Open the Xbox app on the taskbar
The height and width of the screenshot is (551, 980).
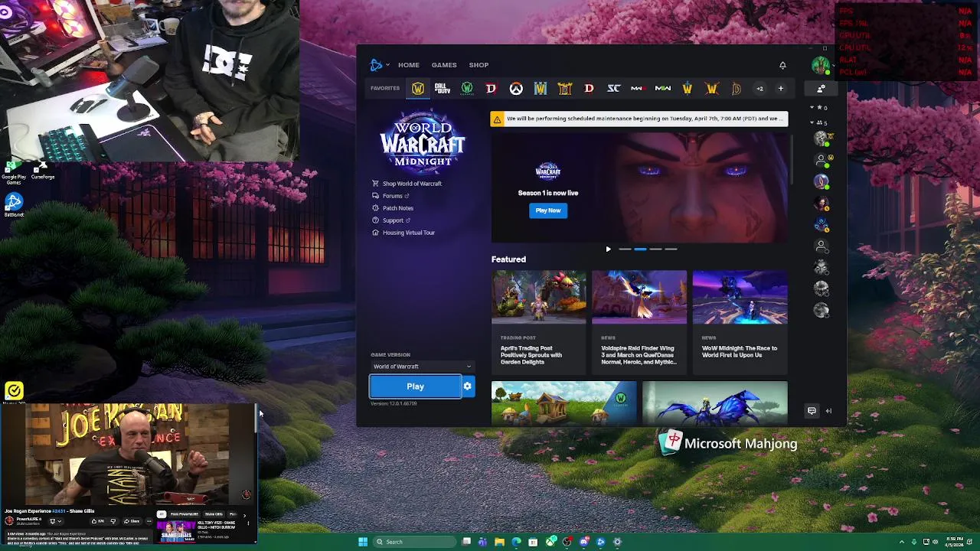tap(550, 542)
